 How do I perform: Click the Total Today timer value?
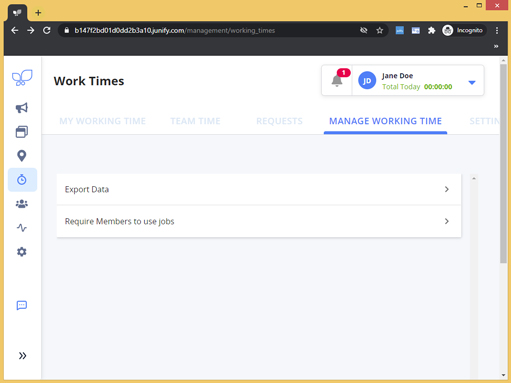click(x=438, y=87)
